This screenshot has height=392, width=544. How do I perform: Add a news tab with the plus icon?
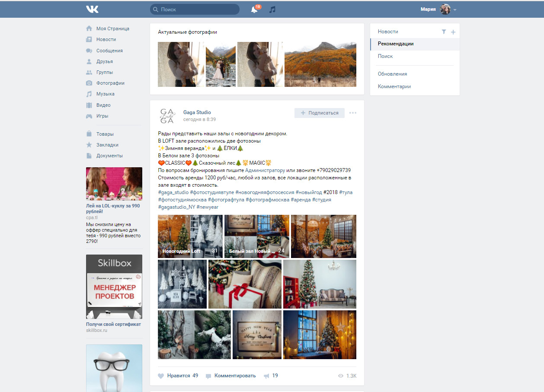(453, 32)
